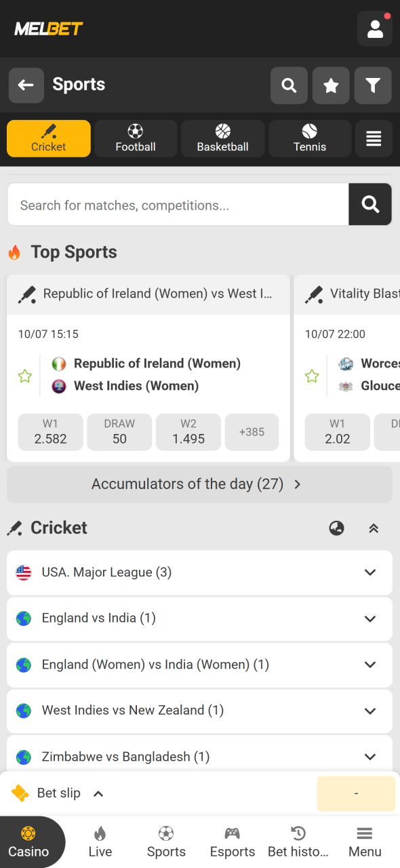Click the Republic of Ireland (Women) team name
Viewport: 400px width, 868px height.
coord(157,363)
